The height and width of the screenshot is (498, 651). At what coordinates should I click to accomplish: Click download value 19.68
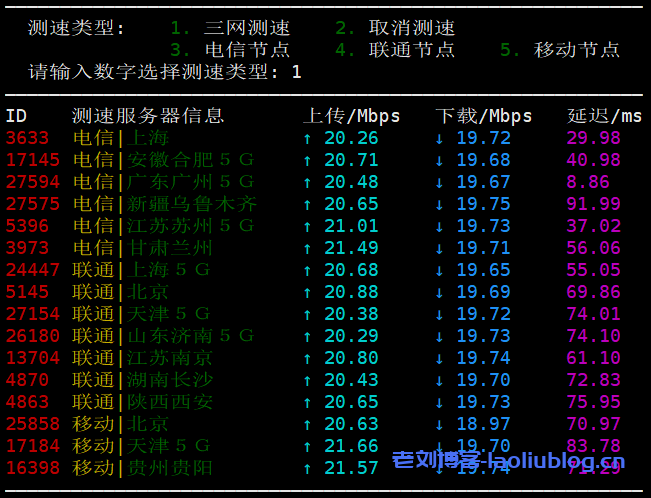[484, 160]
